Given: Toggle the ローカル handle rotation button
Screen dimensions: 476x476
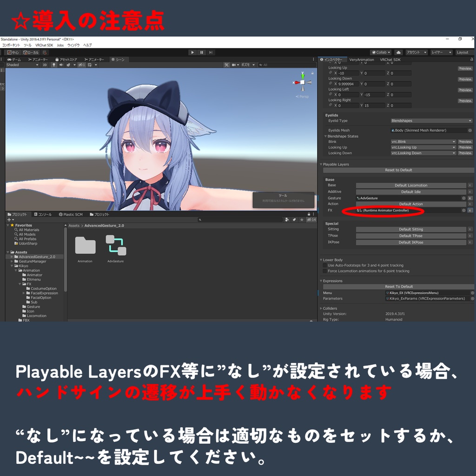Looking at the screenshot, I should click(x=31, y=53).
